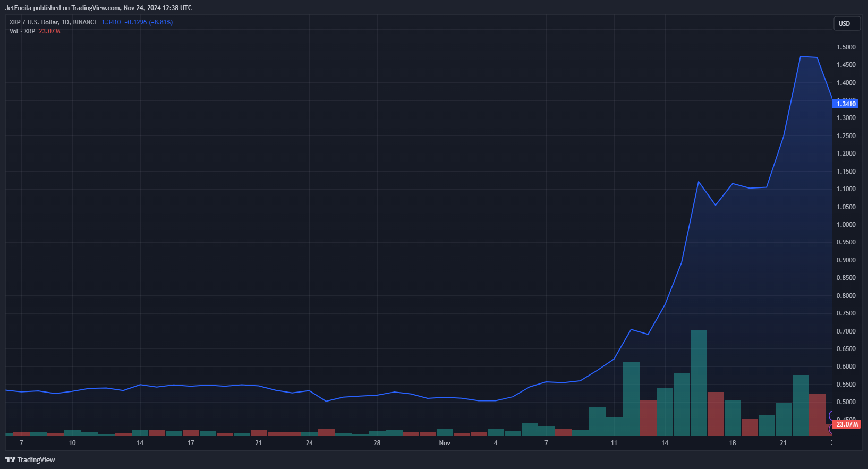Click the blue 1.3410 current price label
Image resolution: width=868 pixels, height=469 pixels.
coord(846,104)
